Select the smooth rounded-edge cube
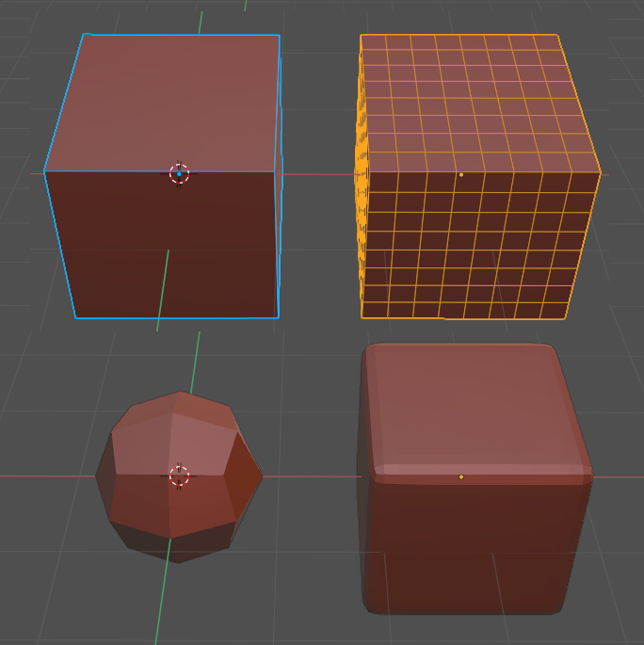 [x=475, y=479]
